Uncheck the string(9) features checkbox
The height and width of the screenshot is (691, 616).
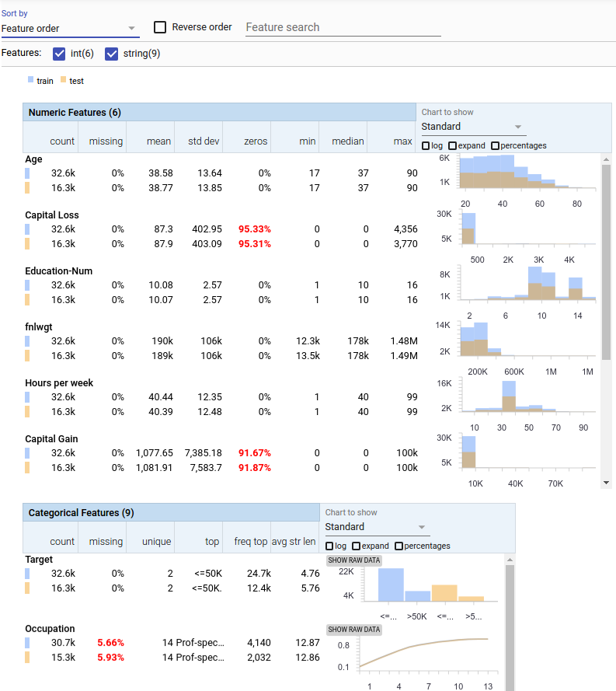pos(111,54)
